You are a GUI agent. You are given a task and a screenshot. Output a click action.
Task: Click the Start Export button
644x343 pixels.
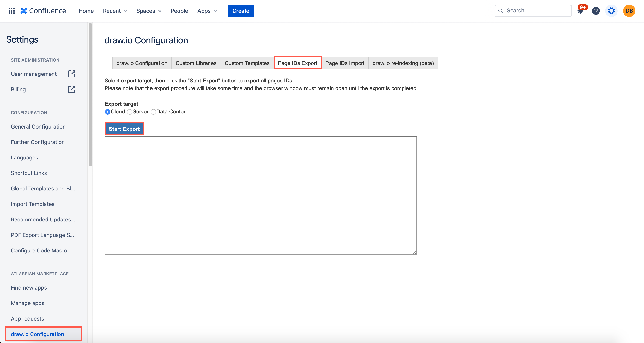pos(124,129)
